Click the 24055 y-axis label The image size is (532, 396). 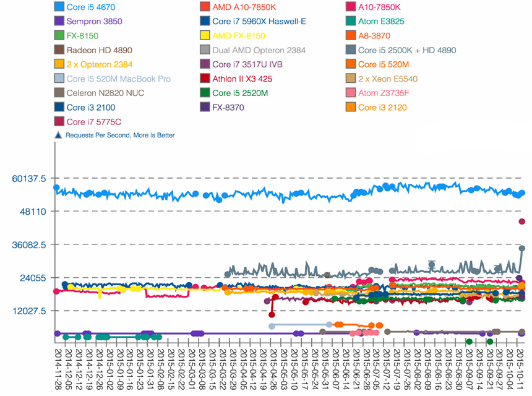[x=33, y=278]
